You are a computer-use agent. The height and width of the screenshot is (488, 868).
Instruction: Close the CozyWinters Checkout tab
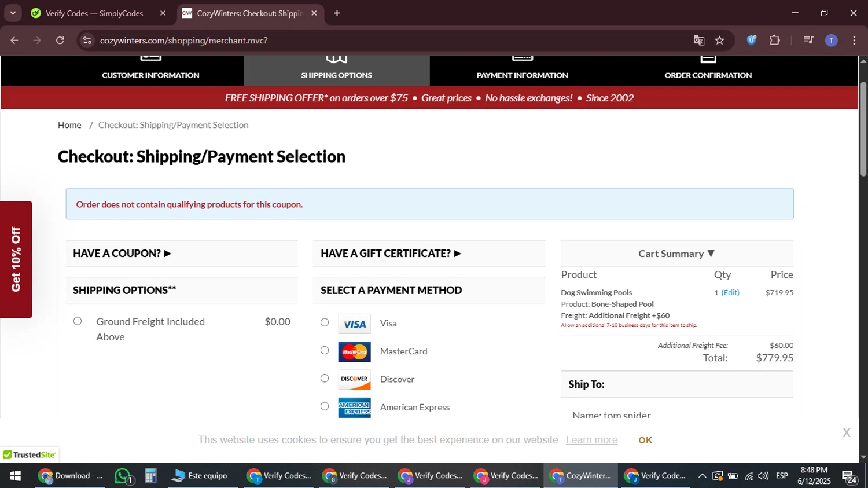click(314, 13)
